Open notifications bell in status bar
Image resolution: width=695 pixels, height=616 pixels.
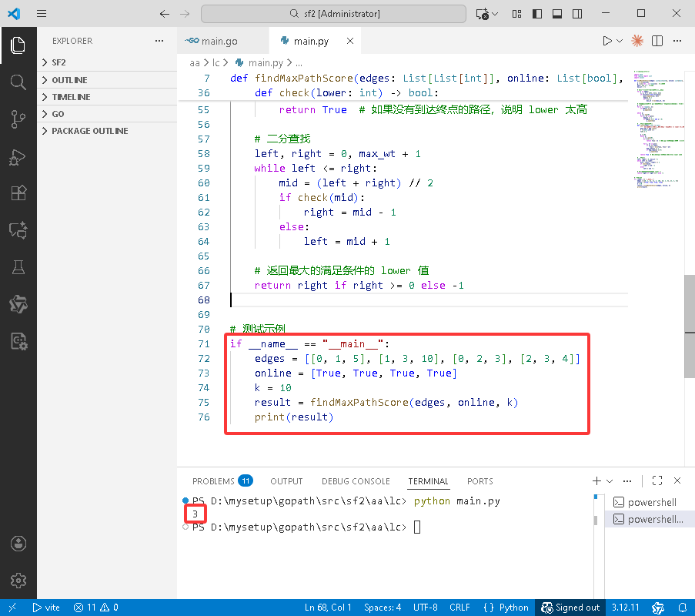tap(683, 607)
